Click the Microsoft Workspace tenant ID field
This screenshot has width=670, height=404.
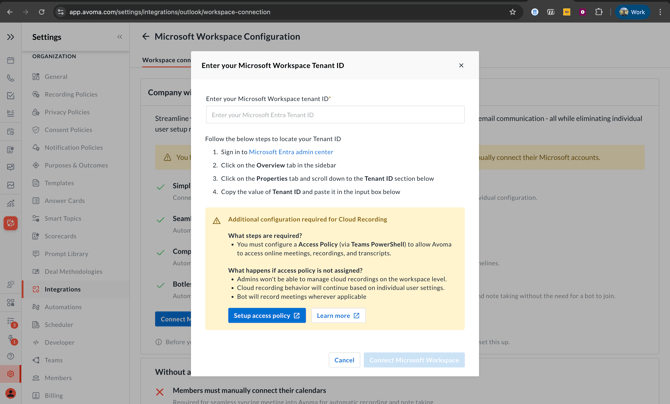pyautogui.click(x=335, y=115)
